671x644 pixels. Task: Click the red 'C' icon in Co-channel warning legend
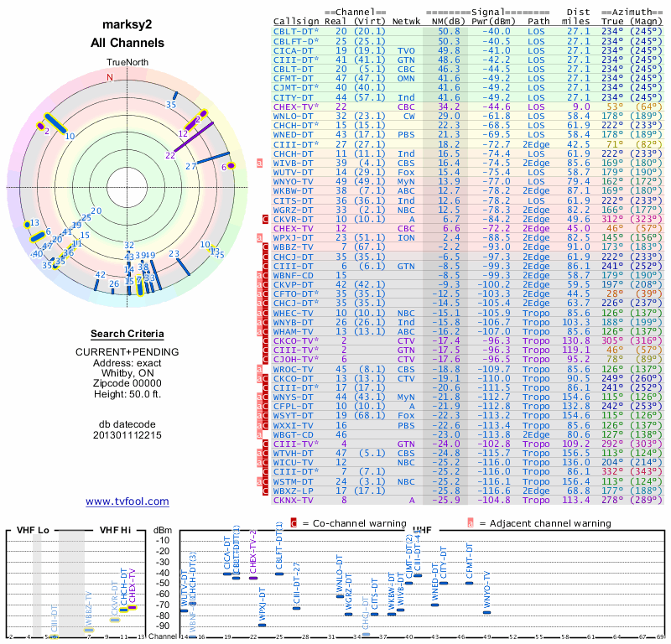point(294,523)
